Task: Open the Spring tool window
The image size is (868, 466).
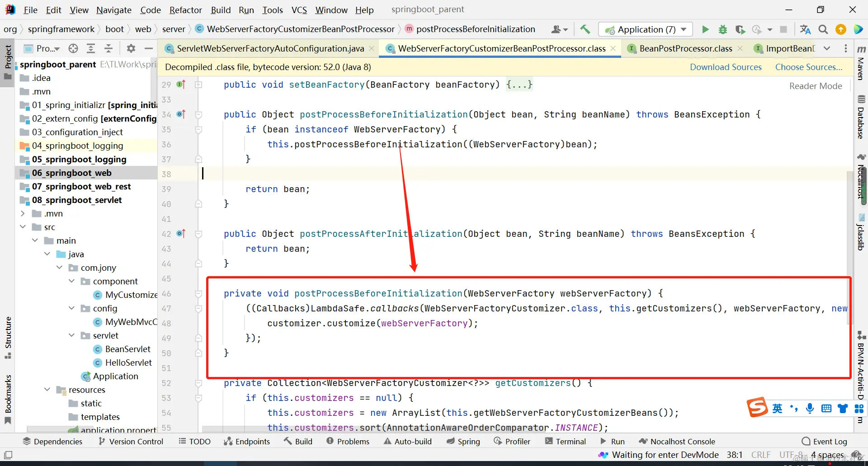Action: tap(463, 442)
